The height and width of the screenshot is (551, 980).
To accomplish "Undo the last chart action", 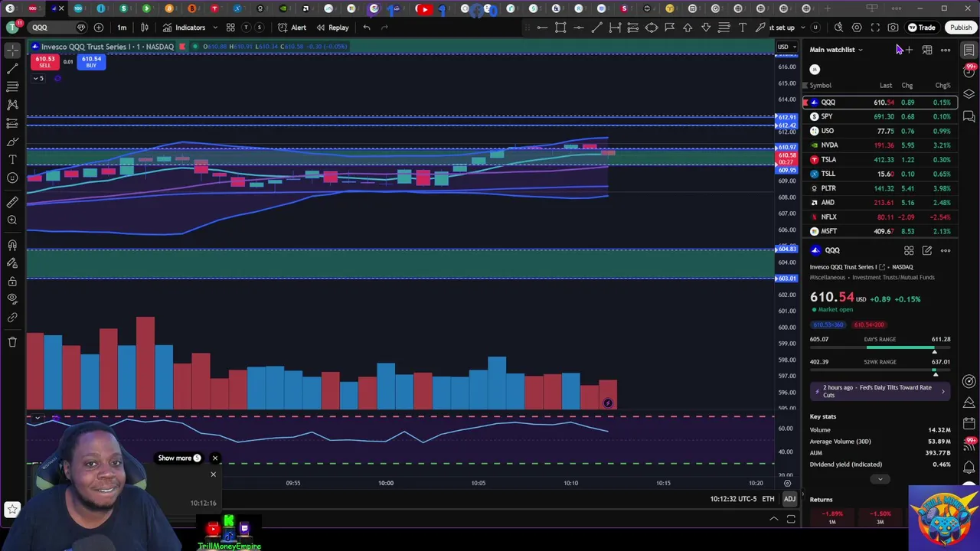I will tap(367, 28).
